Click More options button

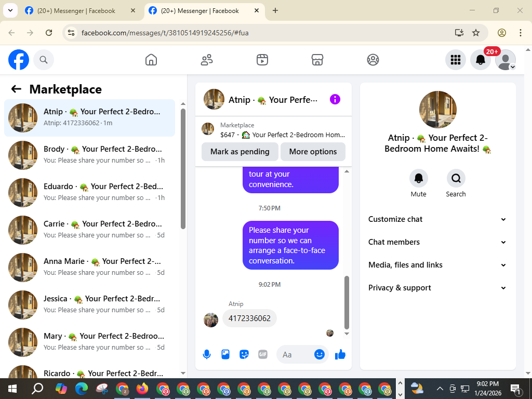pyautogui.click(x=313, y=152)
